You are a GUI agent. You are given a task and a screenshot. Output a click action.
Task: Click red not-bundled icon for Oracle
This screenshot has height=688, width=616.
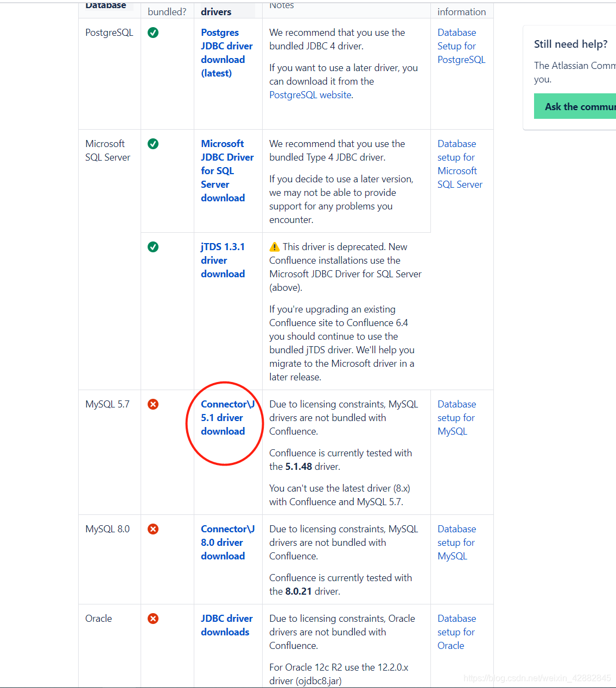coord(153,619)
